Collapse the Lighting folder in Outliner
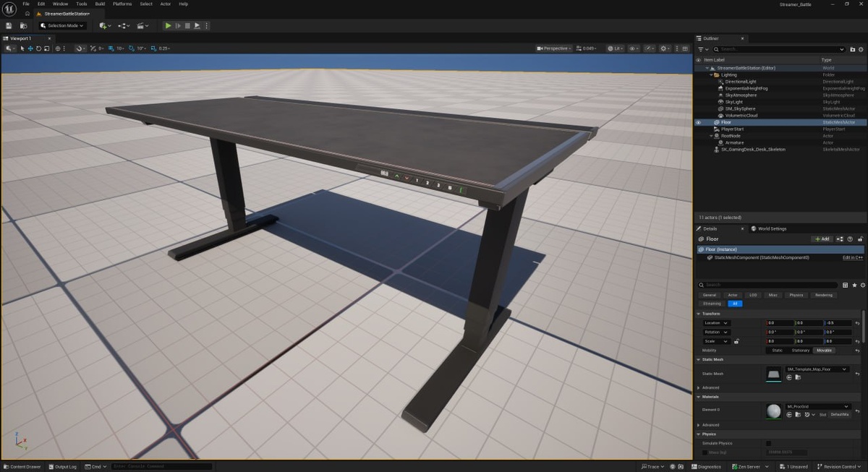Viewport: 868px width, 472px height. (x=710, y=74)
